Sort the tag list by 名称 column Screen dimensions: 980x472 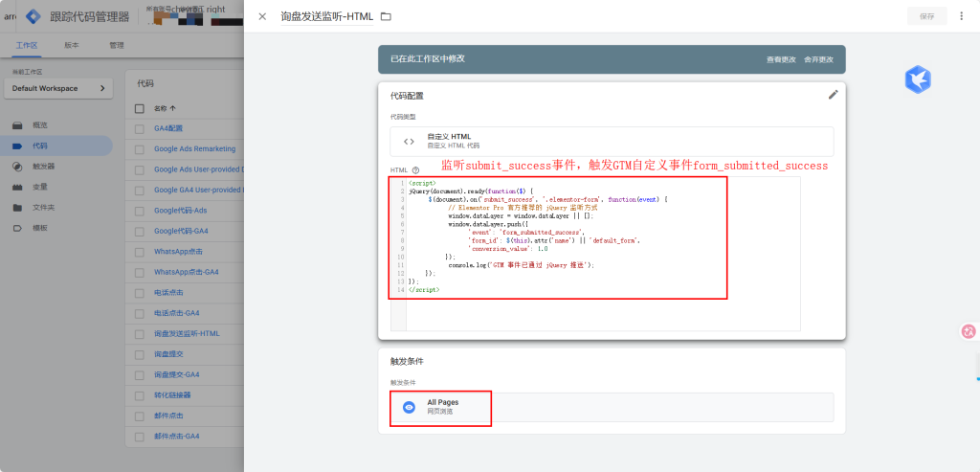click(165, 108)
